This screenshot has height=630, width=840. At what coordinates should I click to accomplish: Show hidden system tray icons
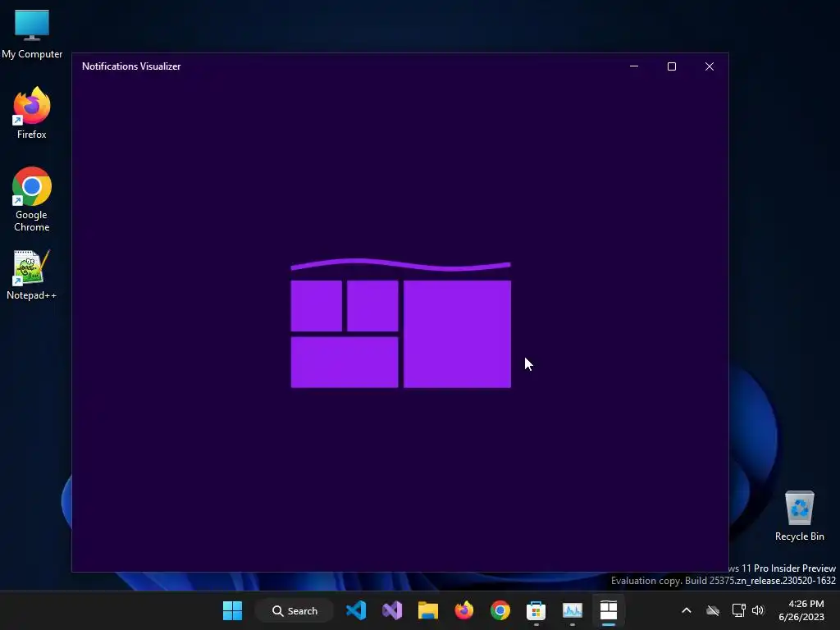click(x=687, y=610)
